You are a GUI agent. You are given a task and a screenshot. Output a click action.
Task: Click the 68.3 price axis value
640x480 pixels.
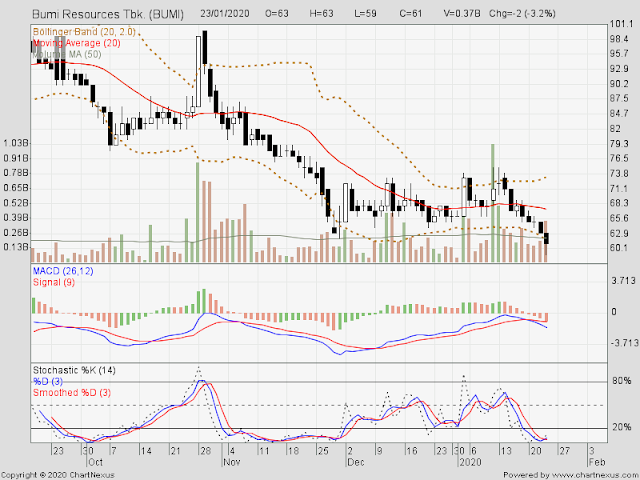tap(619, 203)
